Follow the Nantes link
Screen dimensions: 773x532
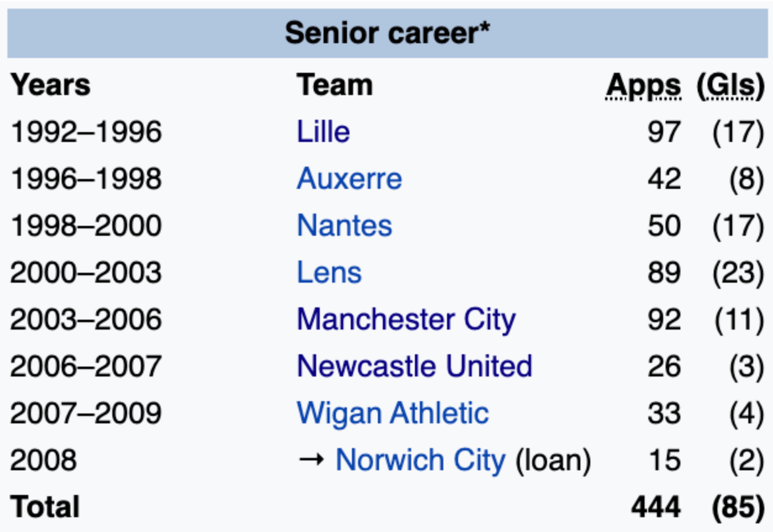344,226
